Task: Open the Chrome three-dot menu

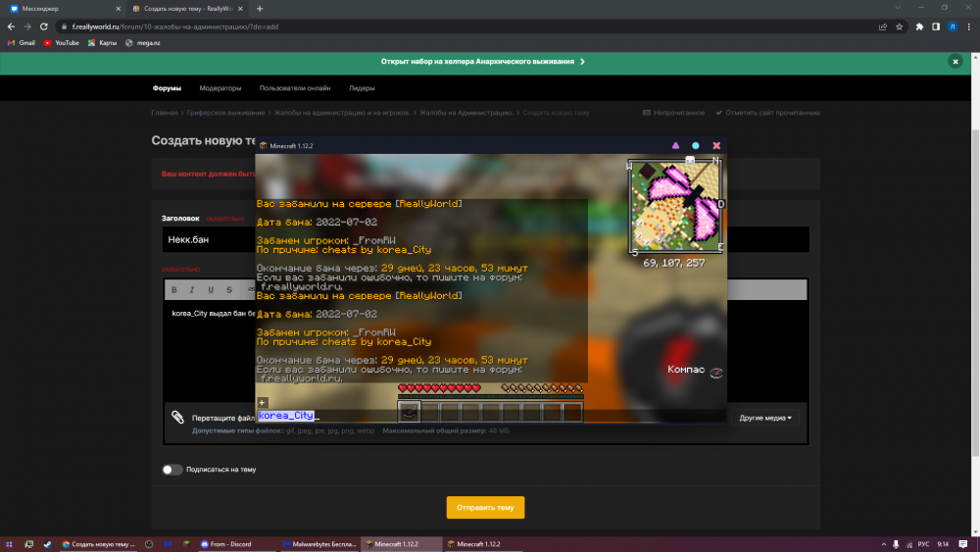Action: [x=969, y=26]
